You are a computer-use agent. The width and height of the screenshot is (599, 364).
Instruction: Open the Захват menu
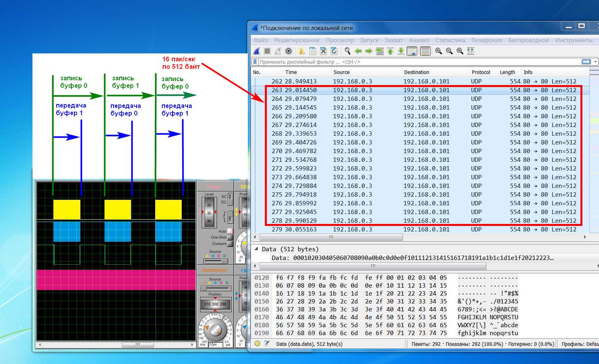point(394,40)
